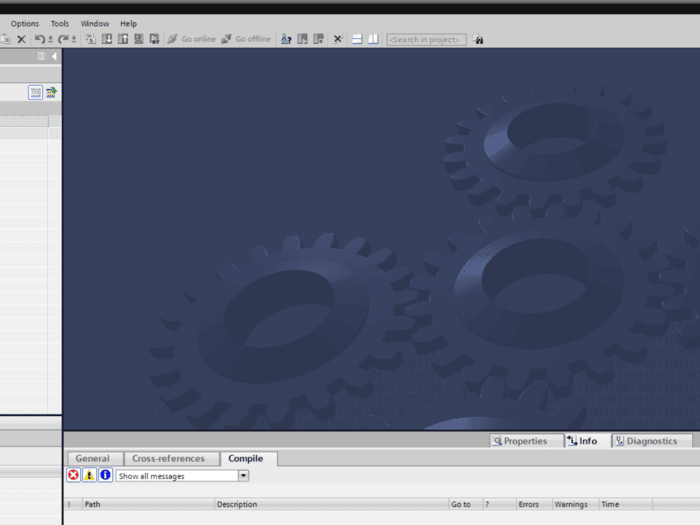The width and height of the screenshot is (700, 525).
Task: Toggle information messages filter icon
Action: coord(105,475)
